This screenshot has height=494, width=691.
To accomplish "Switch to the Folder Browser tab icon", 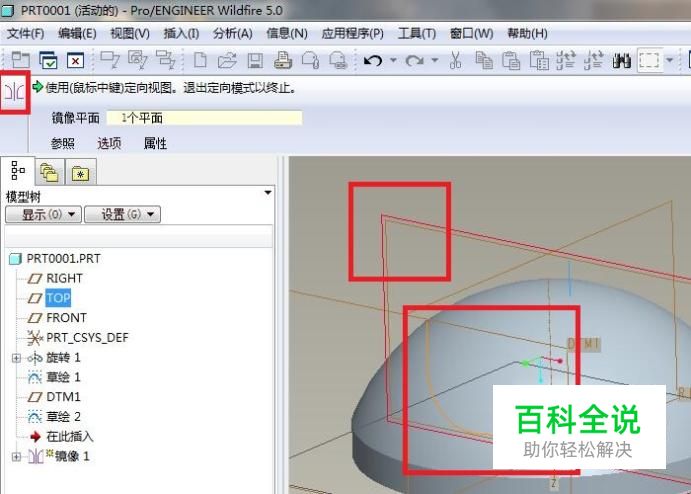I will pos(49,172).
